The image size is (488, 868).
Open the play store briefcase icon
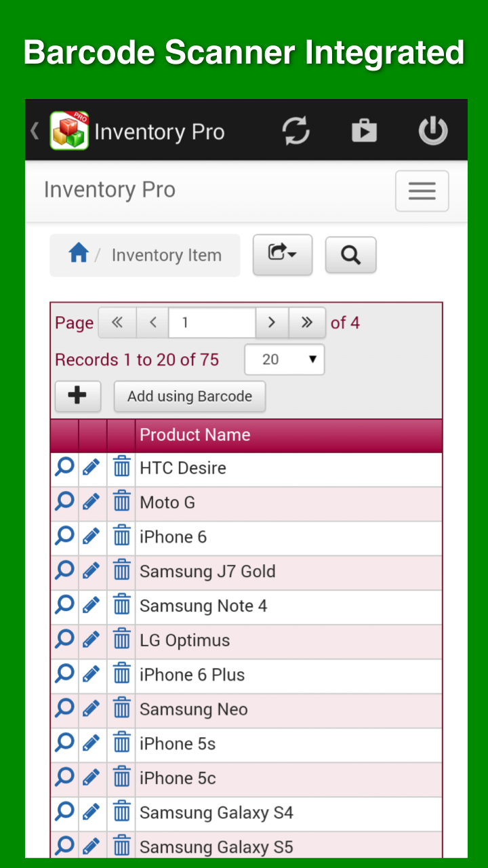pos(364,130)
